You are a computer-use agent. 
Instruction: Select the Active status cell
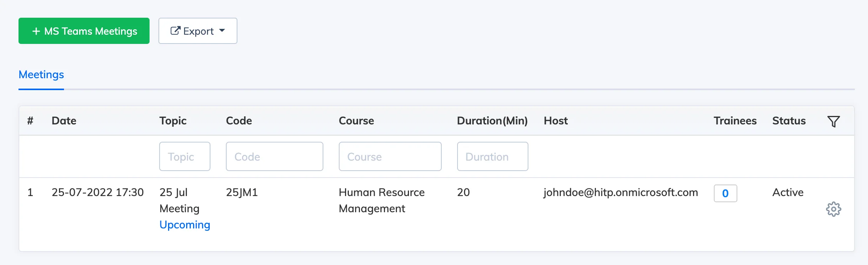[788, 192]
